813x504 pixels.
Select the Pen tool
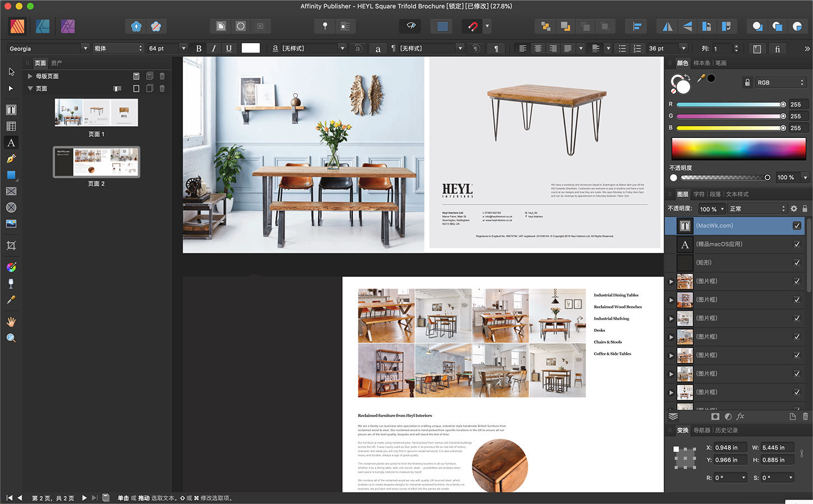[x=11, y=159]
